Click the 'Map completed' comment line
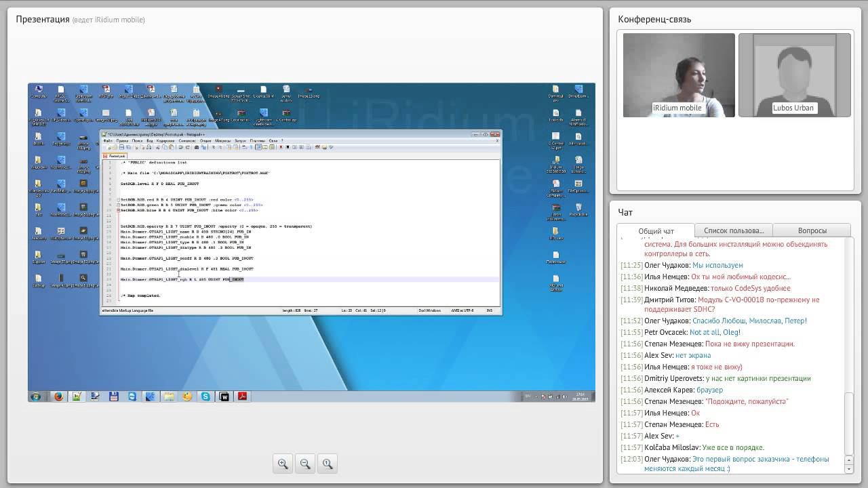Image resolution: width=868 pixels, height=488 pixels. click(140, 296)
